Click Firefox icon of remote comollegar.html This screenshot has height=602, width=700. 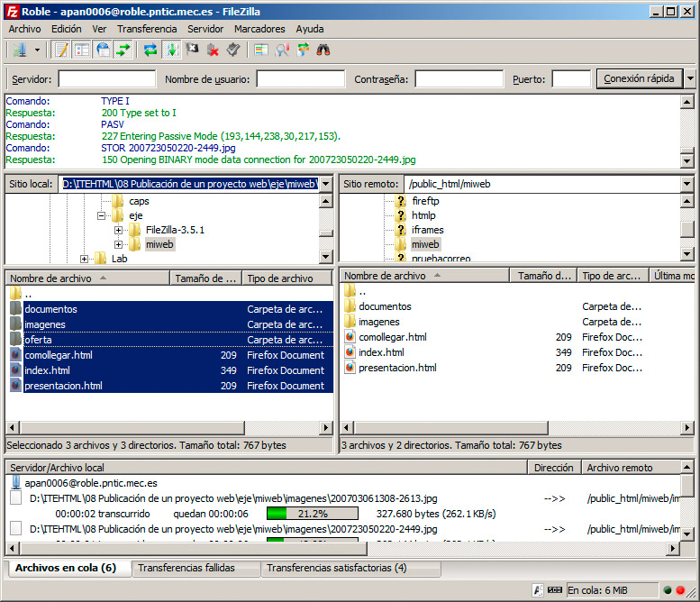[x=350, y=337]
